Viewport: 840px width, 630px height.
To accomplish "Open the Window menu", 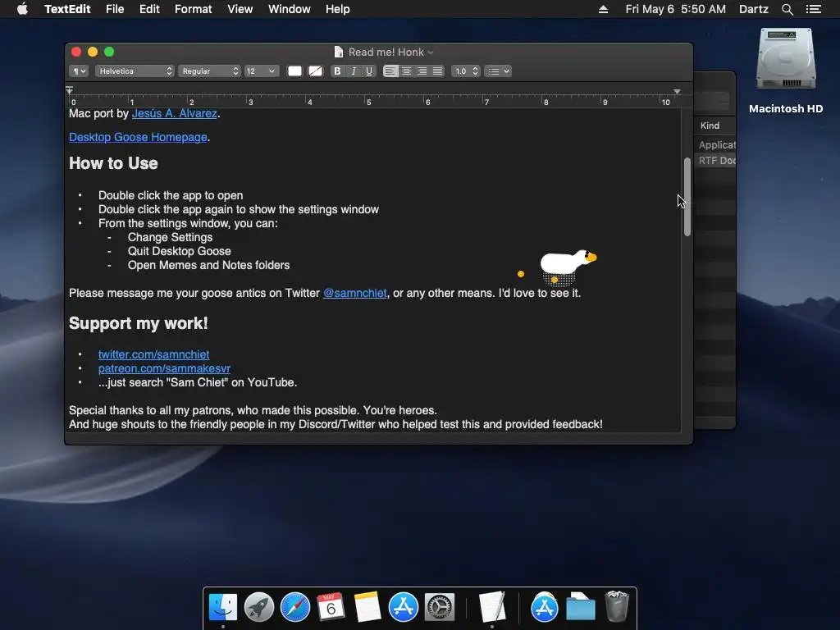I will tap(290, 9).
